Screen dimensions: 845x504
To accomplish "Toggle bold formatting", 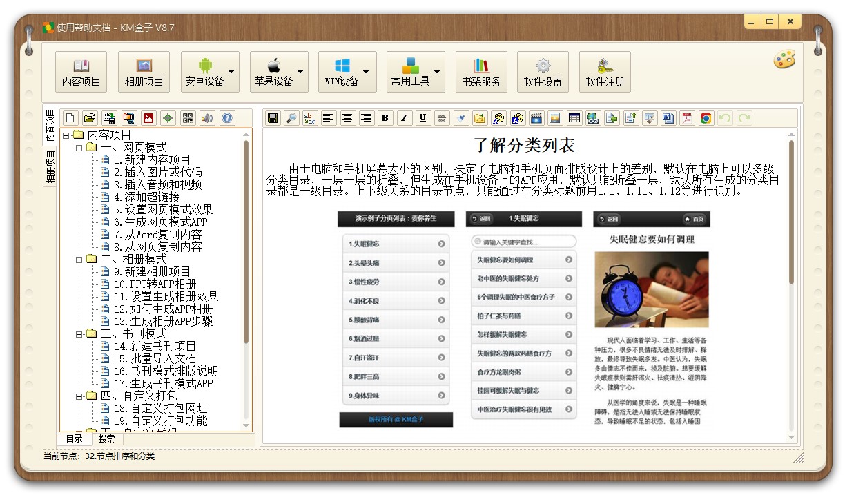I will (x=385, y=118).
